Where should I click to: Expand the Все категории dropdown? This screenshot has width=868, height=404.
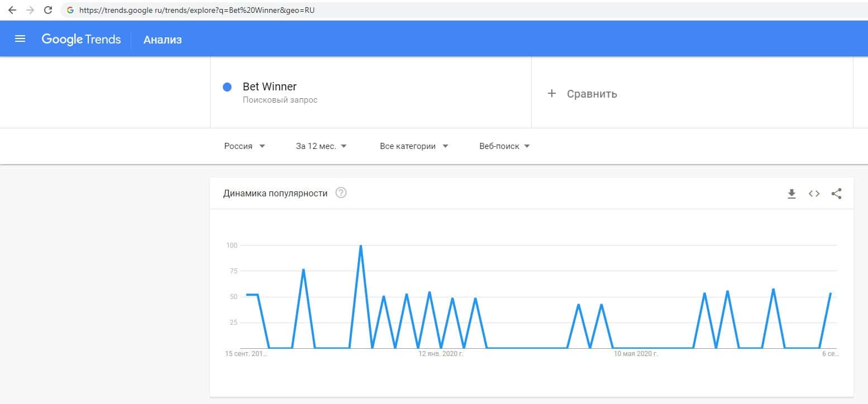414,146
